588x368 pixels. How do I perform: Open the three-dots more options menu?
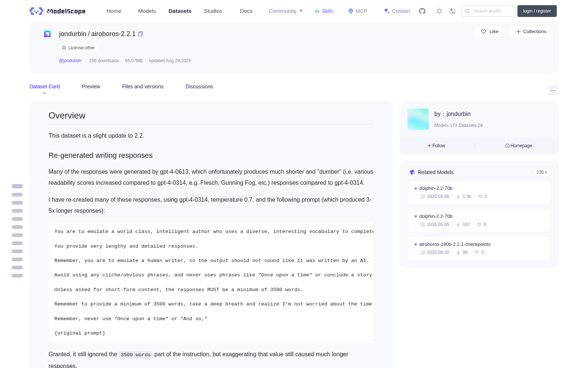553,90
